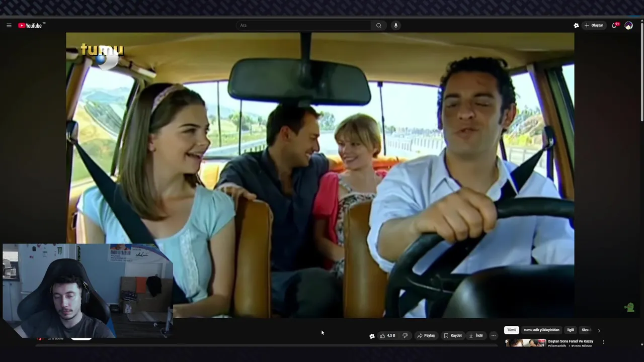The image size is (644, 362).
Task: Go to YouTube home via logo
Action: 31,26
